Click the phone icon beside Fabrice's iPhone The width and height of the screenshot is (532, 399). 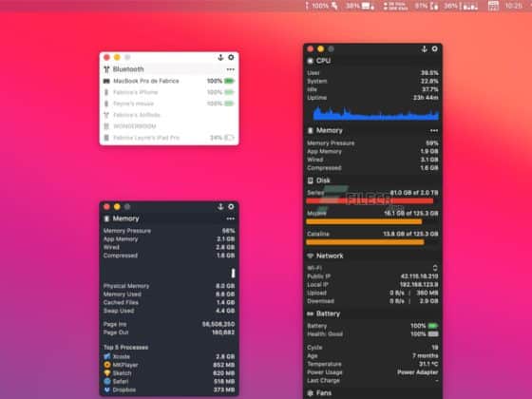click(x=106, y=92)
